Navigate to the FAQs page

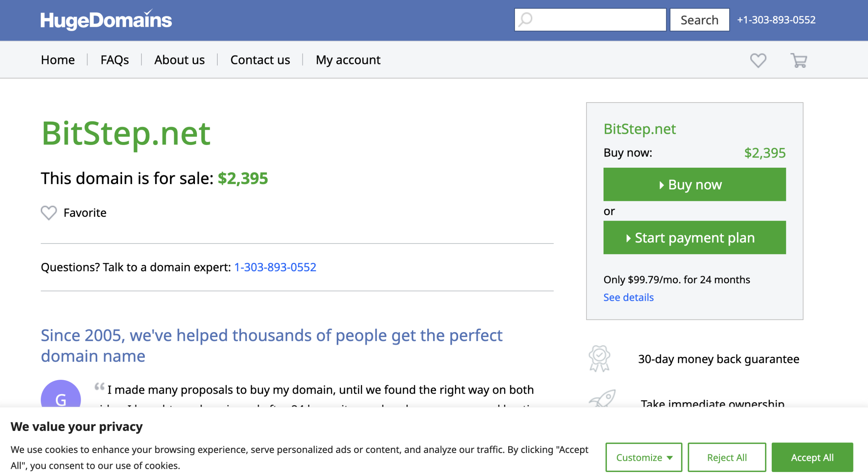pyautogui.click(x=114, y=60)
